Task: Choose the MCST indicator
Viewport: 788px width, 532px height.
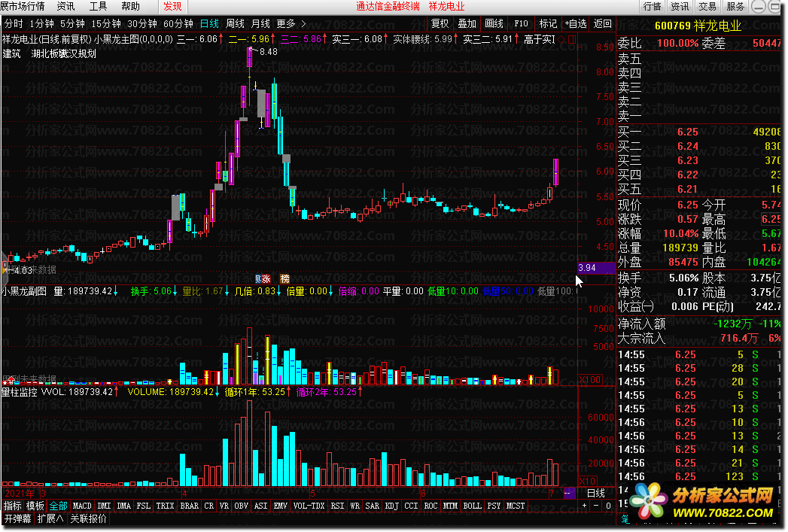Action: (515, 506)
